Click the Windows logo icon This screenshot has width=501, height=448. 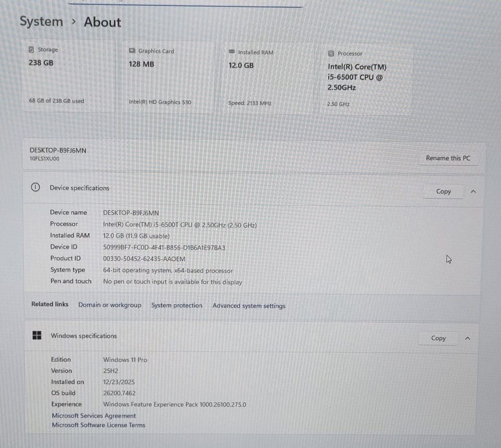[x=37, y=335]
